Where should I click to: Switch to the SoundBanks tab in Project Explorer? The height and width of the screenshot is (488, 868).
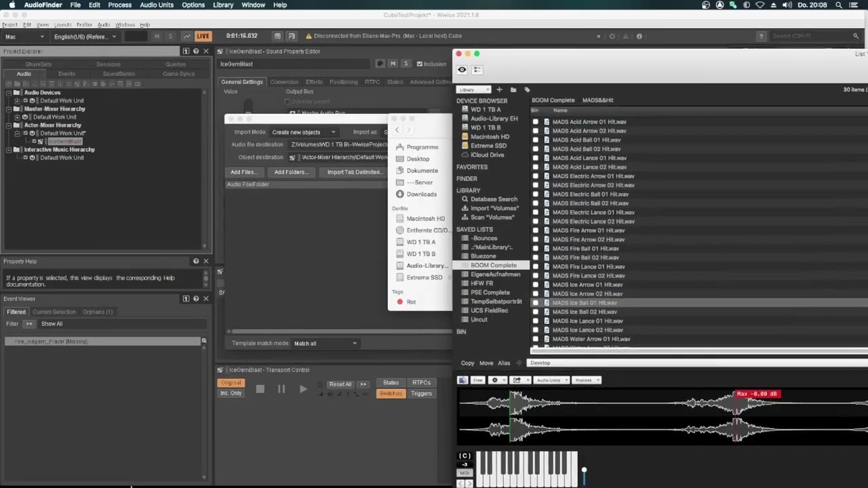[x=119, y=74]
